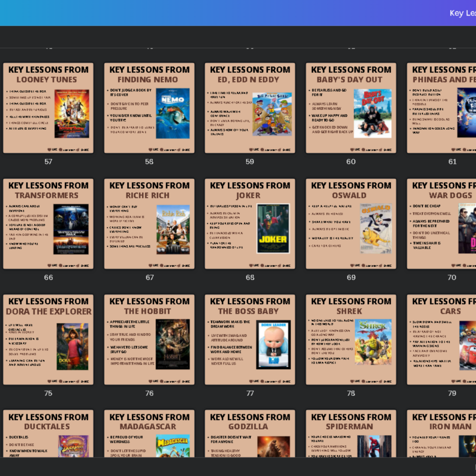Select The Boss Baby page thumbnail 77
Screen dimensions: 476x476
click(250, 340)
